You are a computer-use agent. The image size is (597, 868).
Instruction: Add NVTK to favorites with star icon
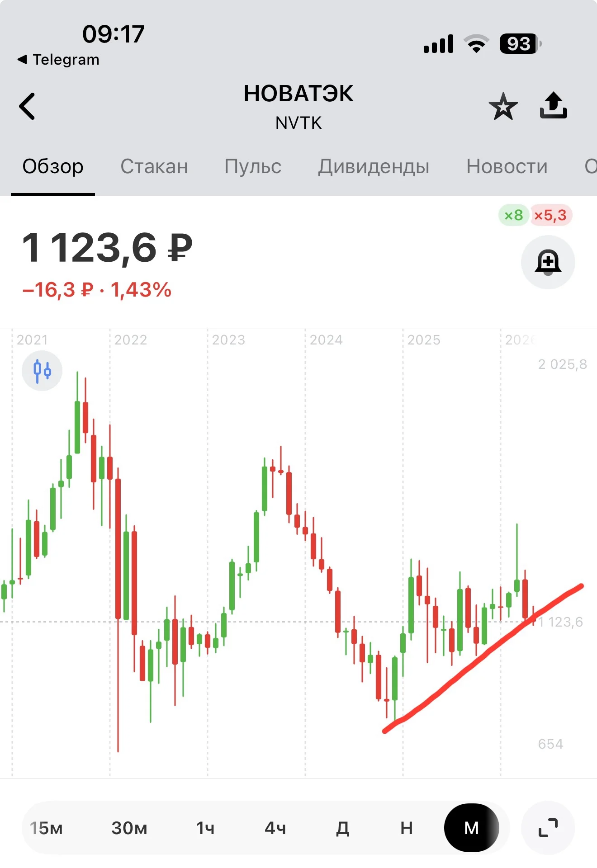503,106
